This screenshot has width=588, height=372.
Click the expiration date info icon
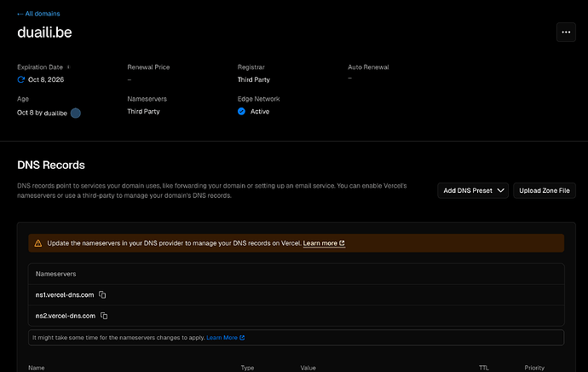[68, 67]
